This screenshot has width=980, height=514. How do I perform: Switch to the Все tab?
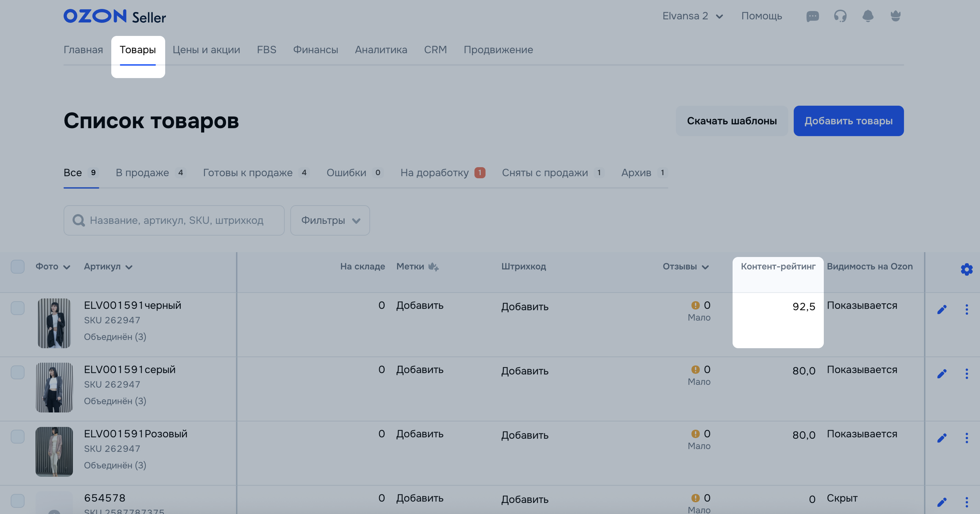(x=81, y=173)
